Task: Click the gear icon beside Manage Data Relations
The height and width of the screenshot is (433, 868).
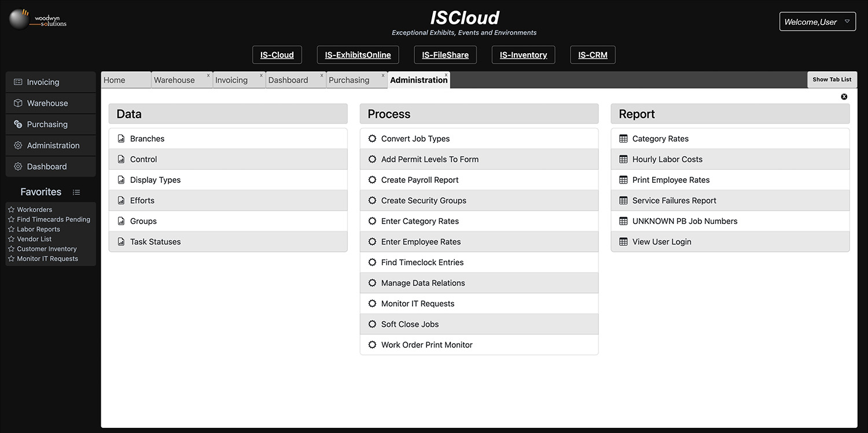Action: pos(372,283)
